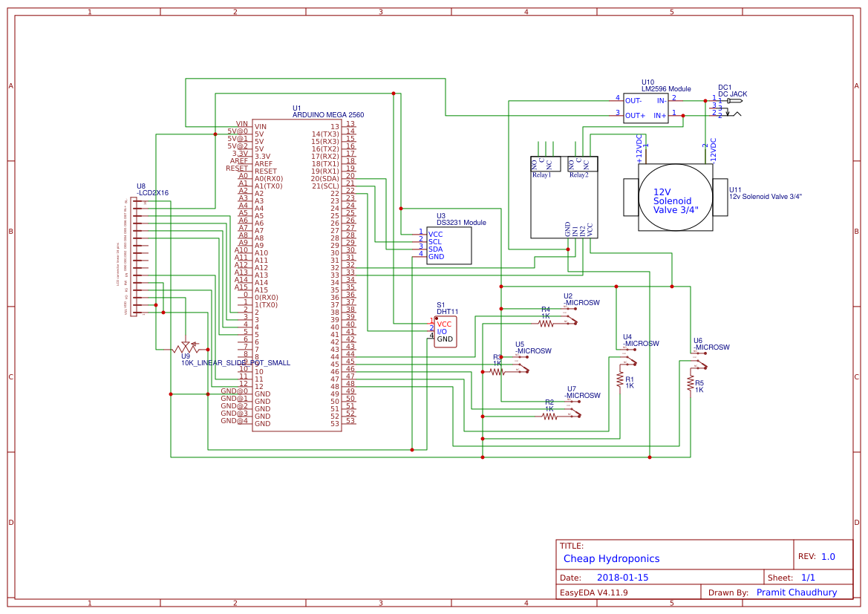Select the 10K linear slide pot U9
The height and width of the screenshot is (614, 868).
(186, 346)
